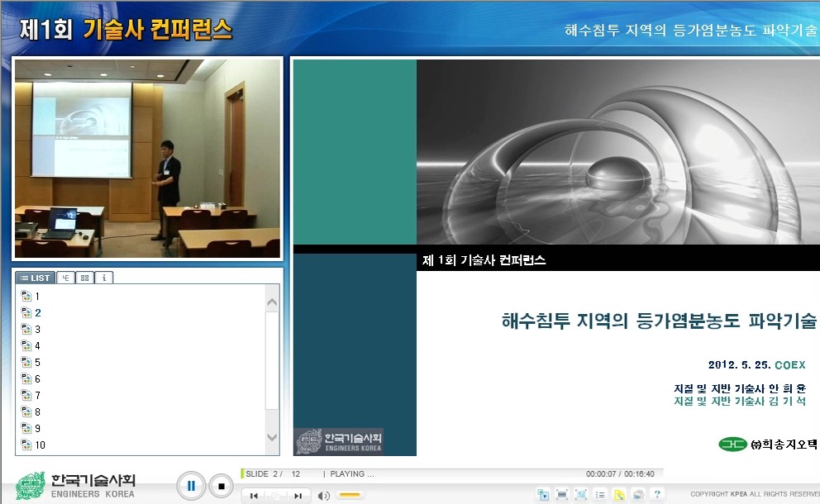
Task: Toggle the full screen expand icon
Action: coord(581,494)
